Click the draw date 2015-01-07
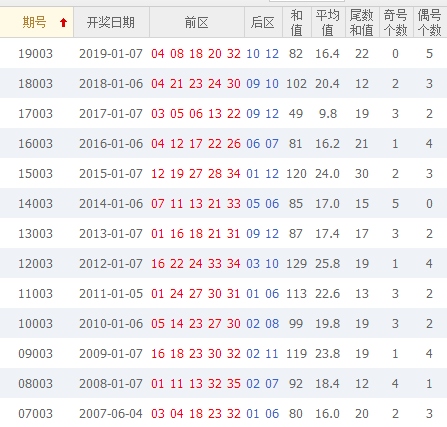 tap(111, 174)
